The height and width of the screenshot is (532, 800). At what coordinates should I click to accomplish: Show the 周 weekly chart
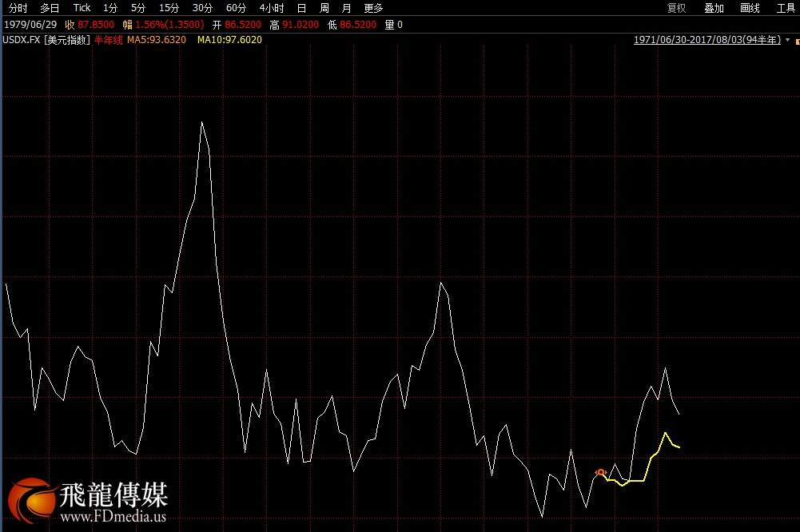tap(324, 8)
